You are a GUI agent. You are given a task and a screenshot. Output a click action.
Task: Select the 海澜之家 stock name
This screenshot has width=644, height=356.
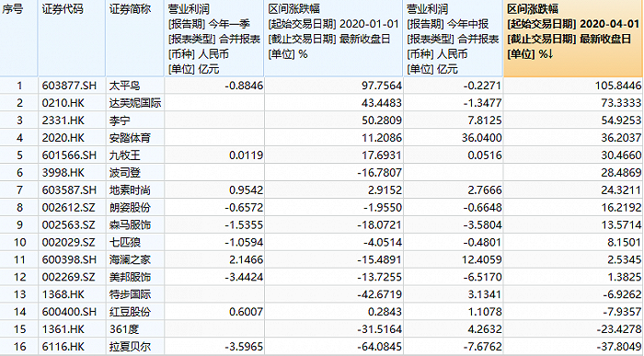(x=130, y=259)
